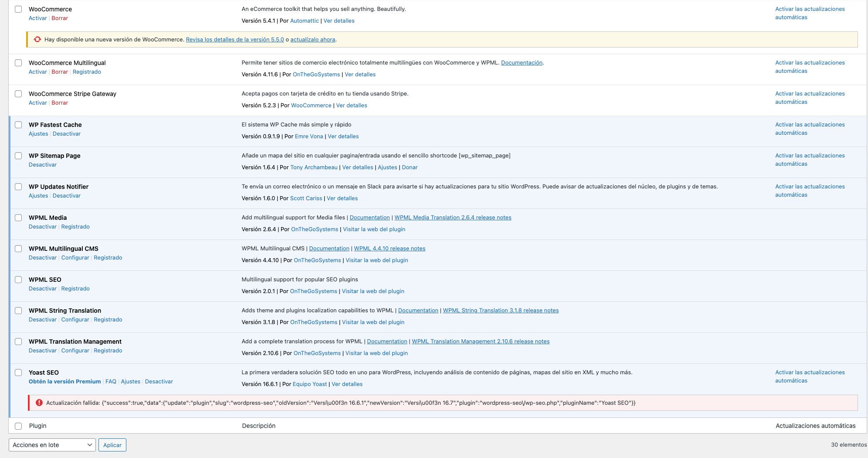The width and height of the screenshot is (868, 458).
Task: Deactivate WPML Translation Management
Action: (43, 350)
